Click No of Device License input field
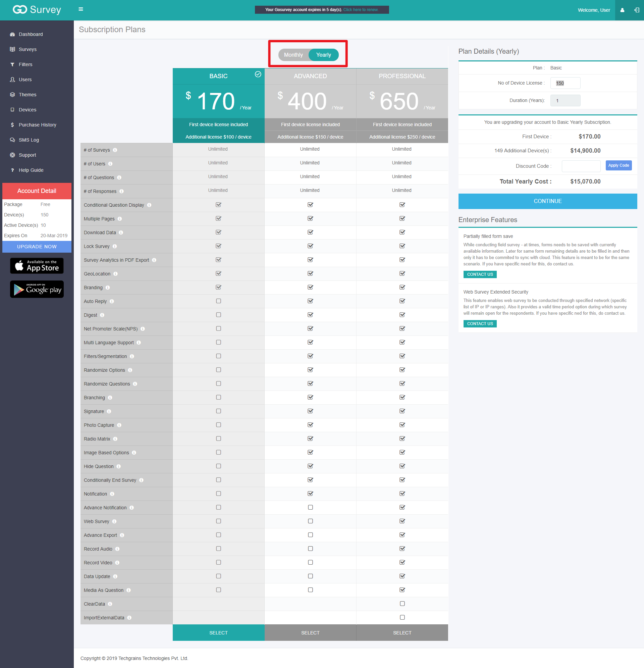Screen dimensions: 644x668 [x=565, y=83]
